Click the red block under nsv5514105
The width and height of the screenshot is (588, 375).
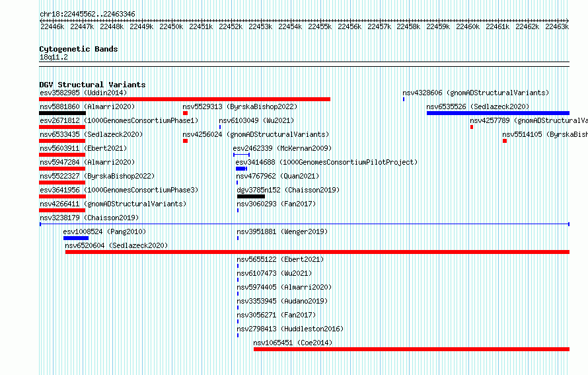(505, 141)
